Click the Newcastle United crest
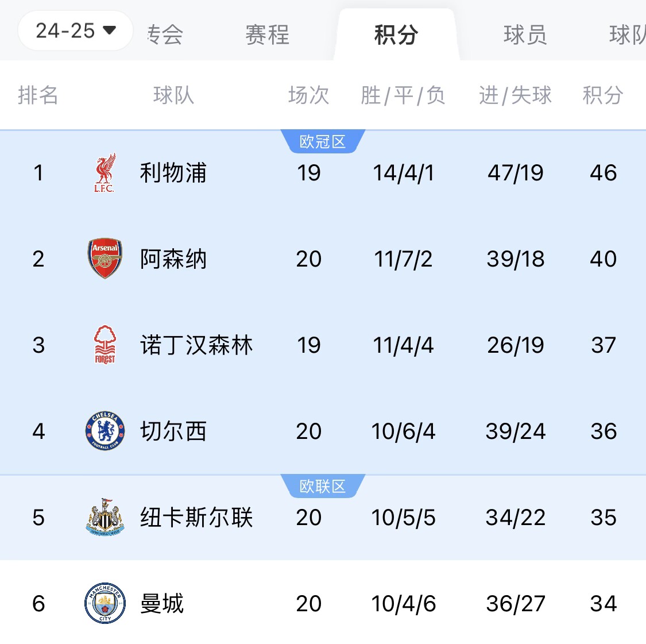 pos(105,517)
